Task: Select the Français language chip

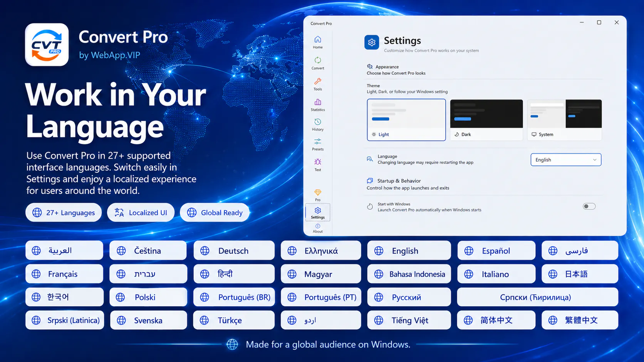Action: point(64,274)
